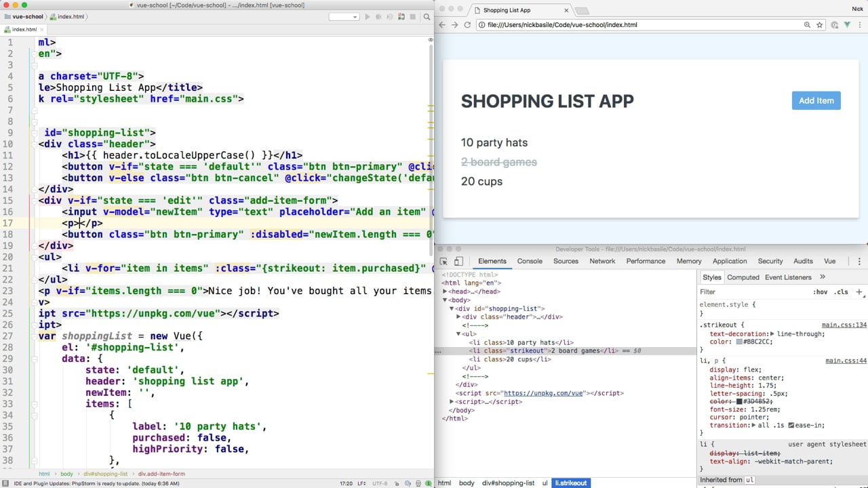This screenshot has width=868, height=488.
Task: Open a new Chrome tab
Action: click(x=582, y=10)
